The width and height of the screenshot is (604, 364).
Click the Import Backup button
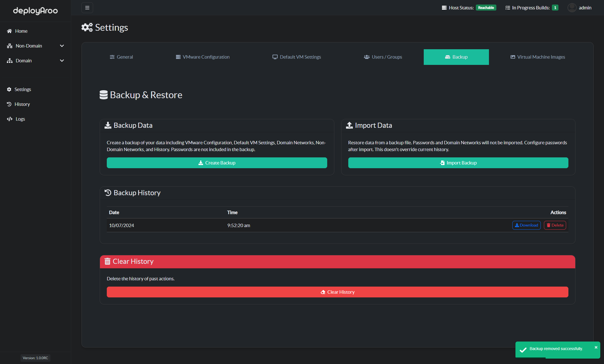(x=458, y=163)
